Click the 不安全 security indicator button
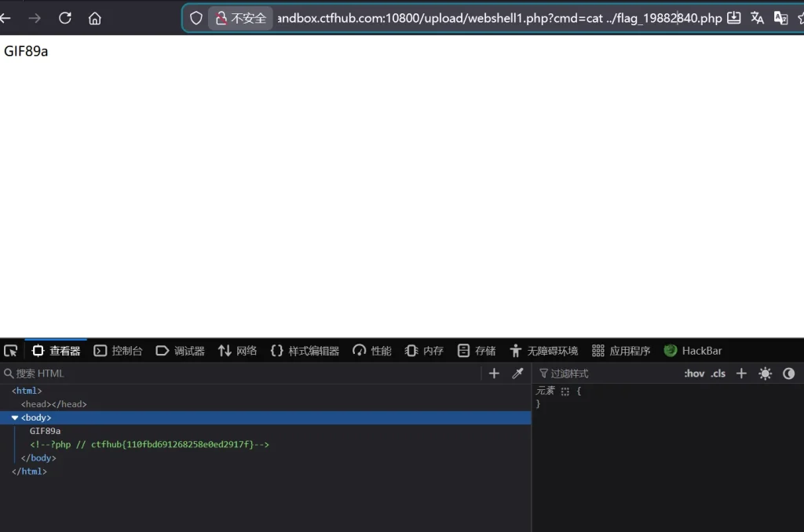Image resolution: width=804 pixels, height=532 pixels. [x=241, y=18]
